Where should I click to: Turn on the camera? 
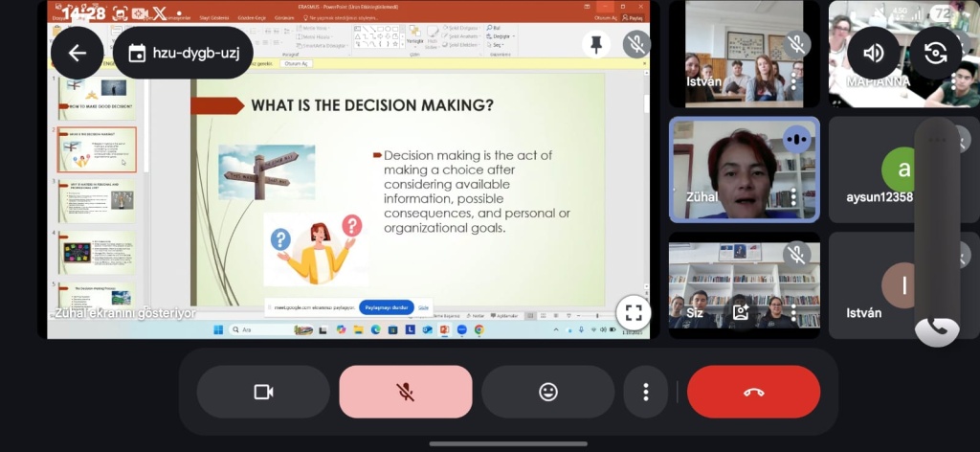point(263,392)
